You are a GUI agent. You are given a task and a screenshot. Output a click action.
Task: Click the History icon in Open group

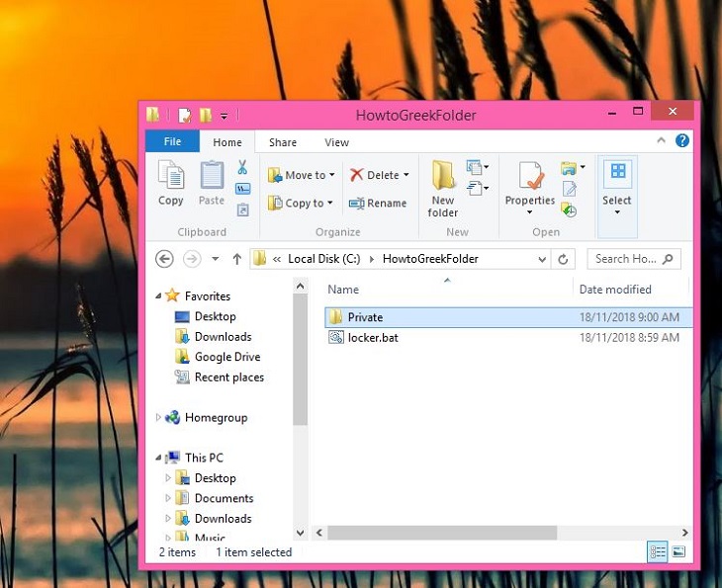click(x=569, y=210)
